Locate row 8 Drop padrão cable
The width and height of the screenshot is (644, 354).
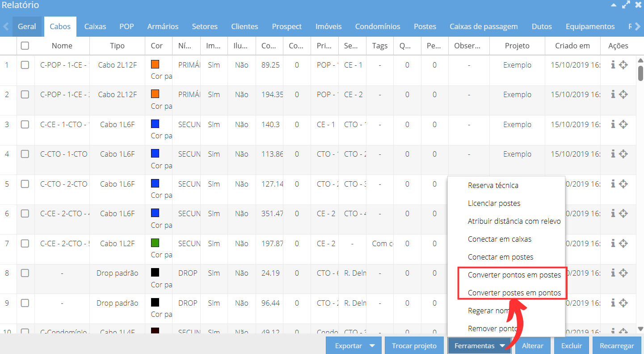coord(623,273)
